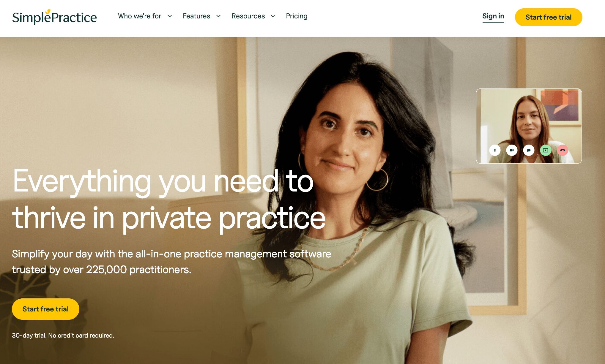Click the hero headline text
This screenshot has height=364, width=605.
pyautogui.click(x=169, y=200)
